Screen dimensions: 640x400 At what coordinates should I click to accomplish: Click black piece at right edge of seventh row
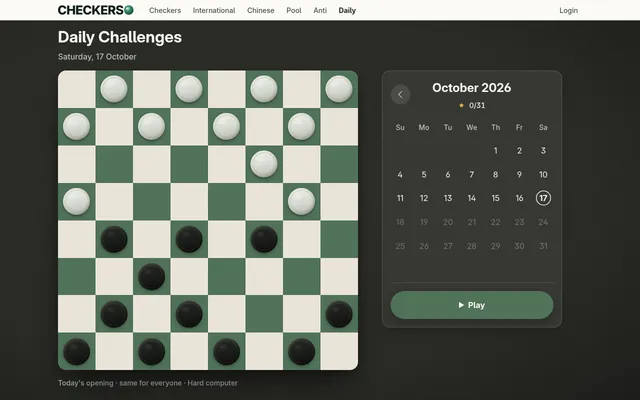(339, 314)
